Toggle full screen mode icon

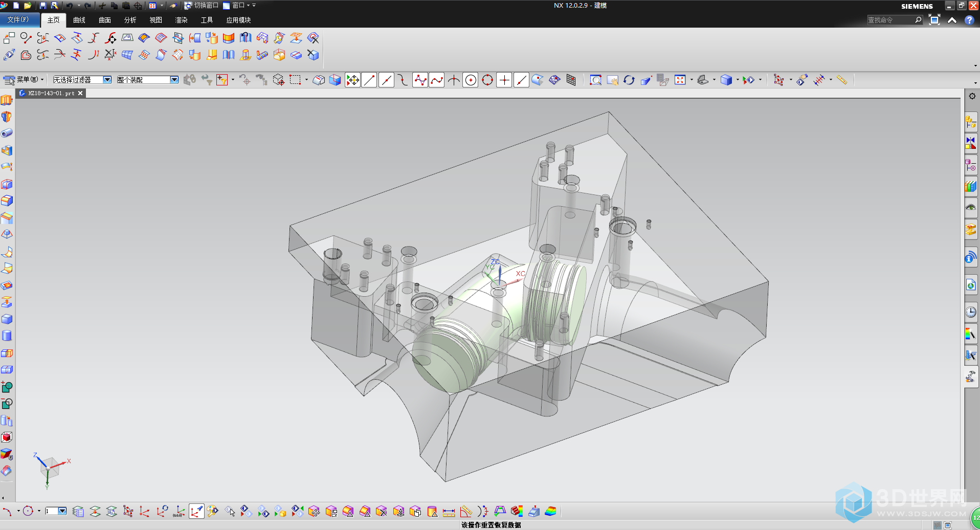[934, 20]
